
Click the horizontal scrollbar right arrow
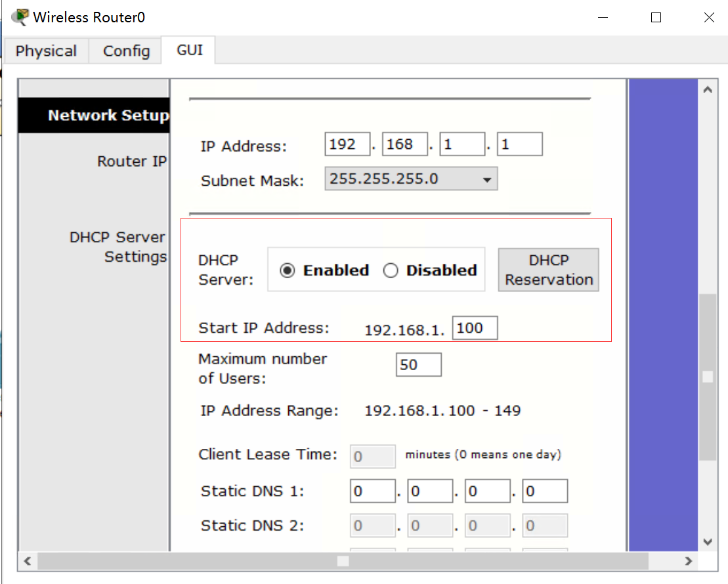click(688, 561)
